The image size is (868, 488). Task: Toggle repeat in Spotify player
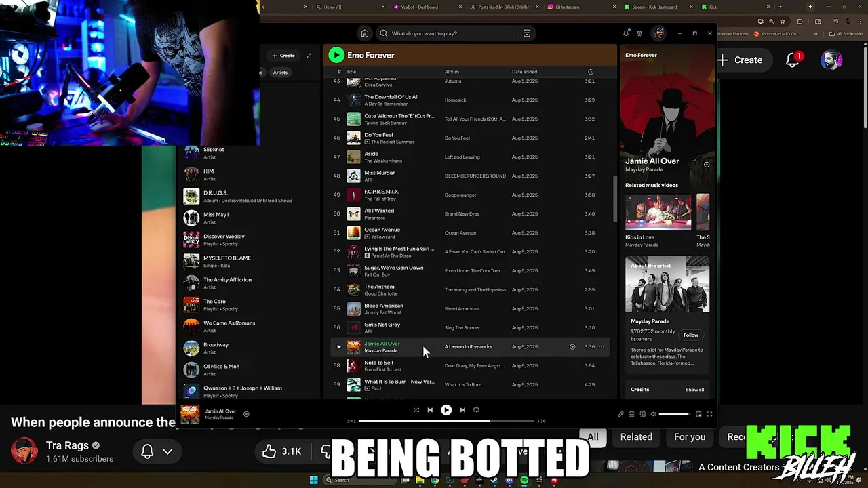coord(476,410)
